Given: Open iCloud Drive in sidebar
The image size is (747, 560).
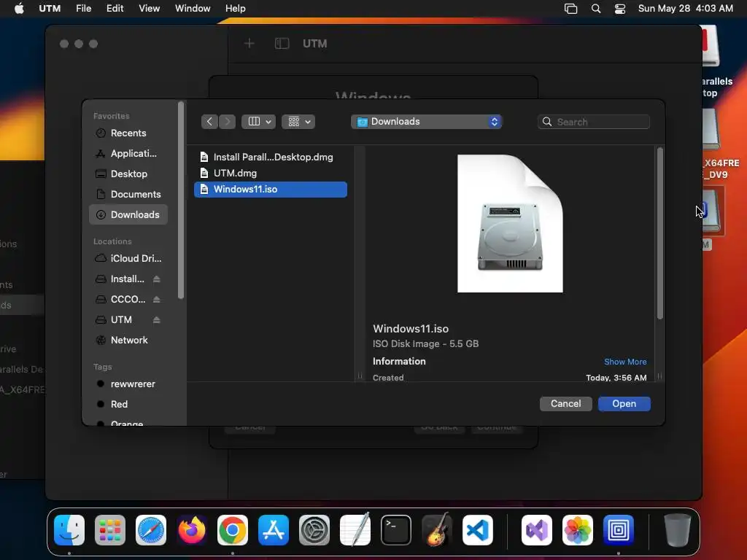Looking at the screenshot, I should coord(128,259).
